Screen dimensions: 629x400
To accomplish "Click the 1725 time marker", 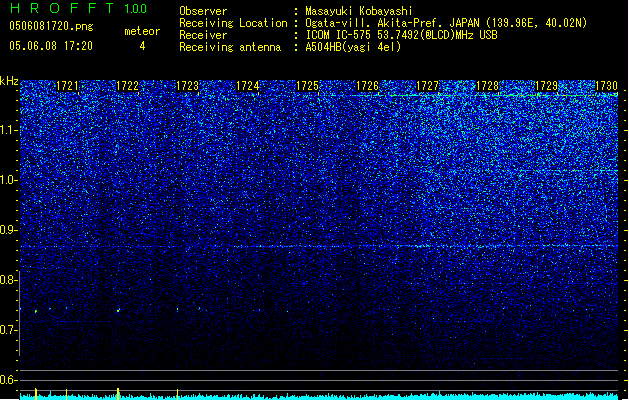I will [307, 86].
